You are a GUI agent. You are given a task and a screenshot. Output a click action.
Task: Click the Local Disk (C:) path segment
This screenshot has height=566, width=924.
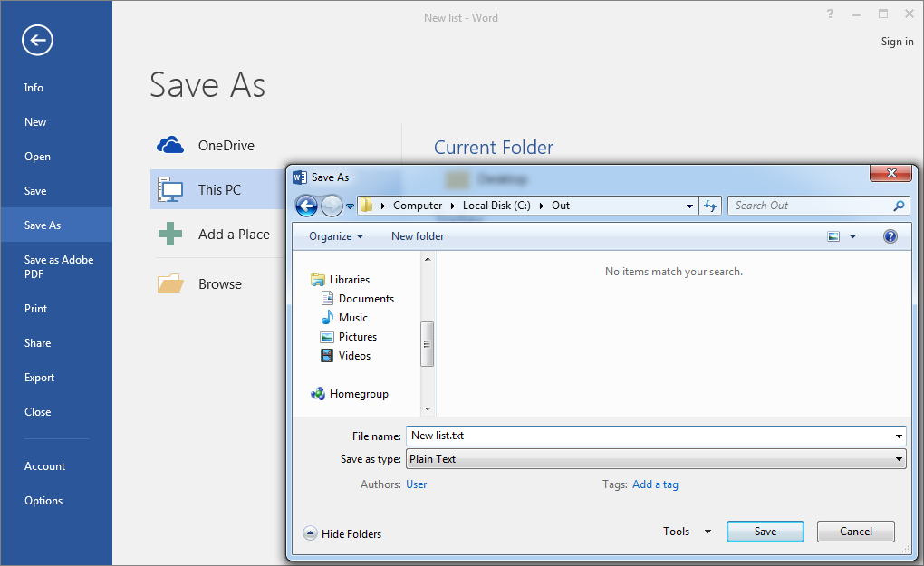(496, 206)
